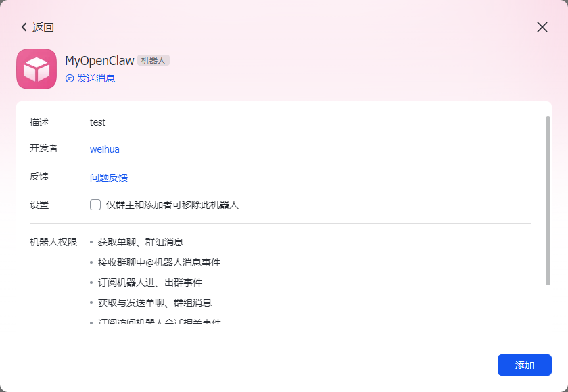
Task: Close the bot details dialog with the X
Action: click(542, 27)
